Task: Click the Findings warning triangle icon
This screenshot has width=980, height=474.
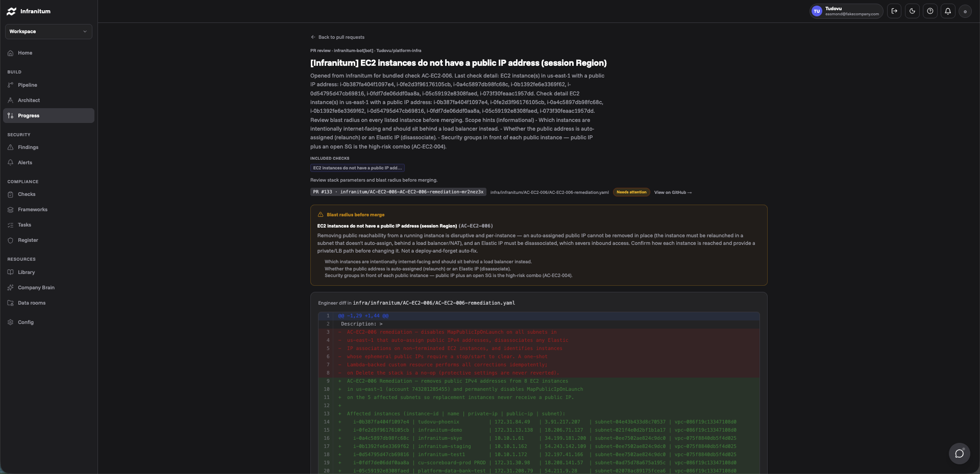Action: coord(10,147)
